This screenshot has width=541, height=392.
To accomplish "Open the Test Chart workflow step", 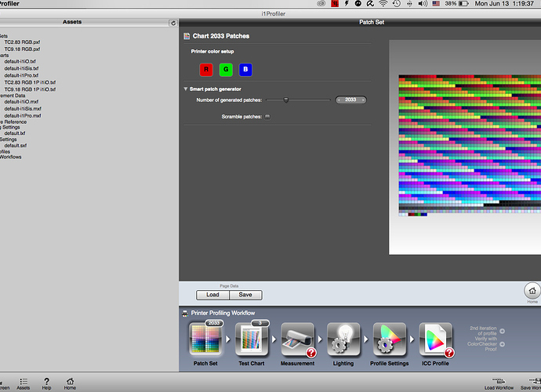I will 252,339.
